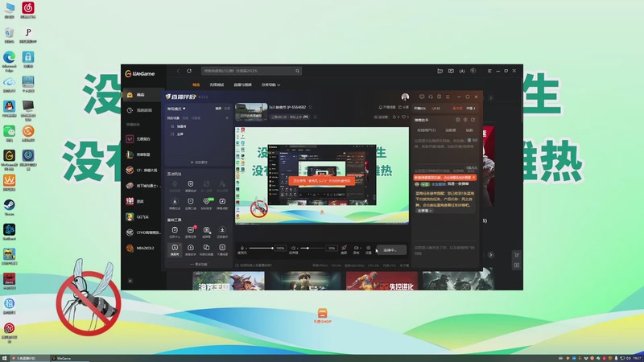
Task: Click the 去查看 button in the task message
Action: (x=425, y=211)
